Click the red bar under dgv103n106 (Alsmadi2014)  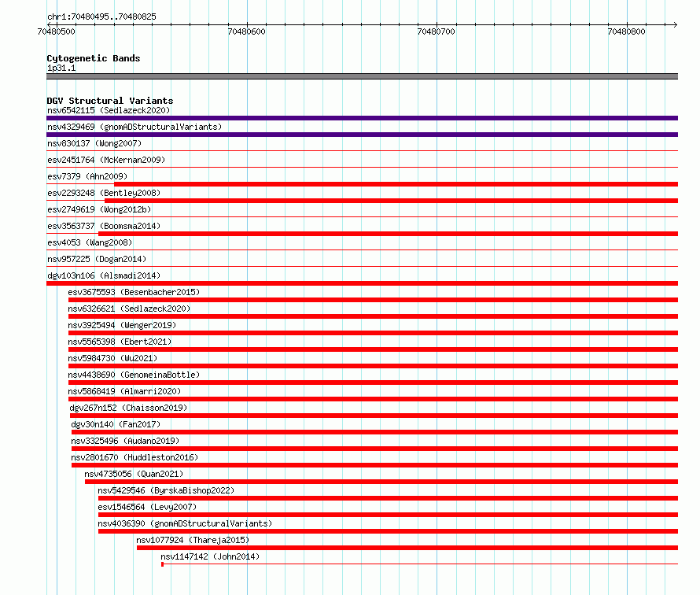[x=362, y=283]
